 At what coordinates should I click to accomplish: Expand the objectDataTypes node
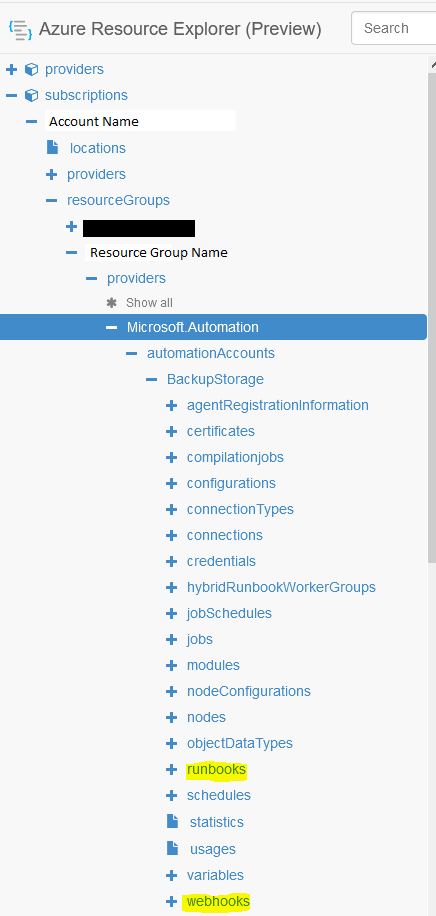click(171, 744)
